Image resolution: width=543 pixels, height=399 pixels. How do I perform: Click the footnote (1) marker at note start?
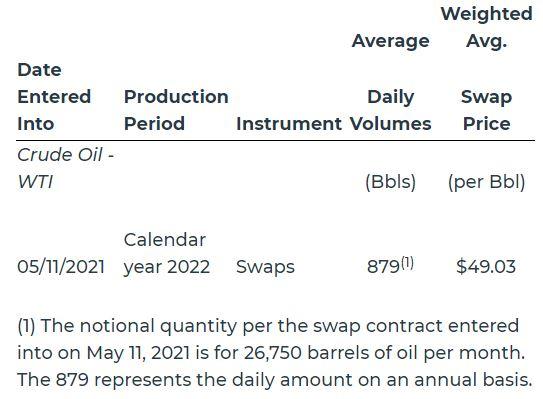(x=26, y=326)
